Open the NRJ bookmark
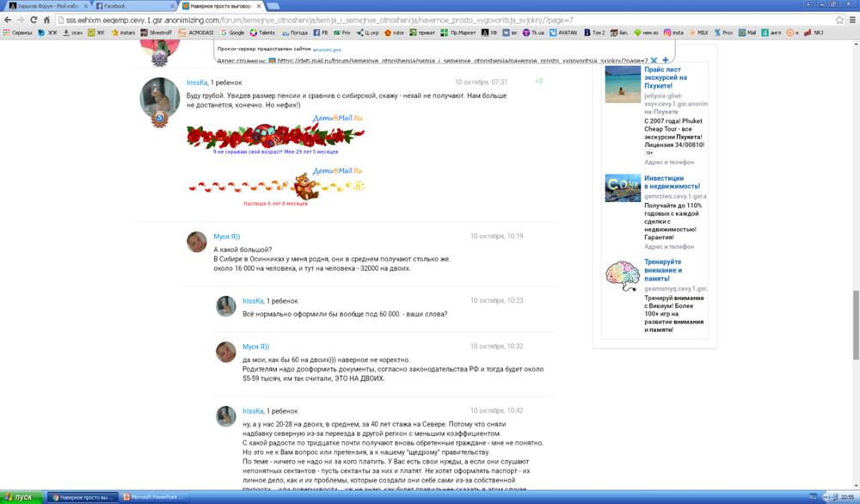 tap(814, 33)
